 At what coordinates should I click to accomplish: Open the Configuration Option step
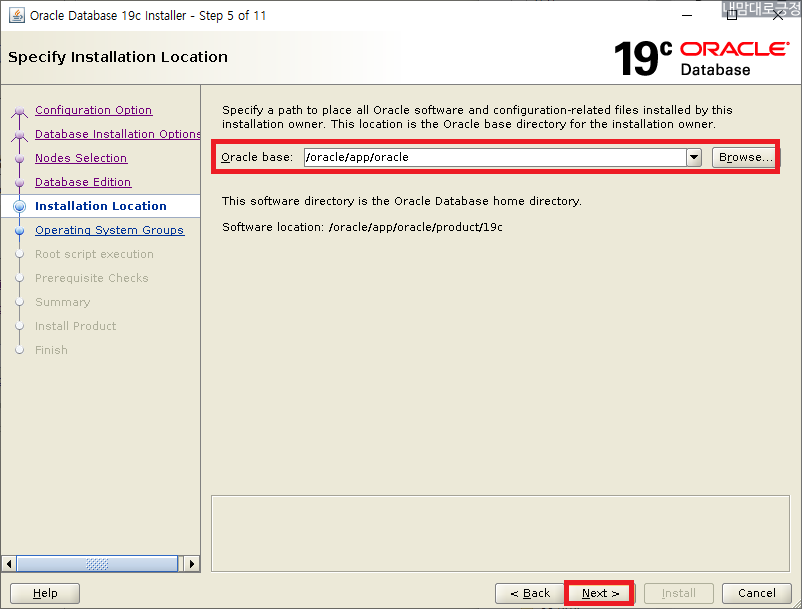point(93,110)
